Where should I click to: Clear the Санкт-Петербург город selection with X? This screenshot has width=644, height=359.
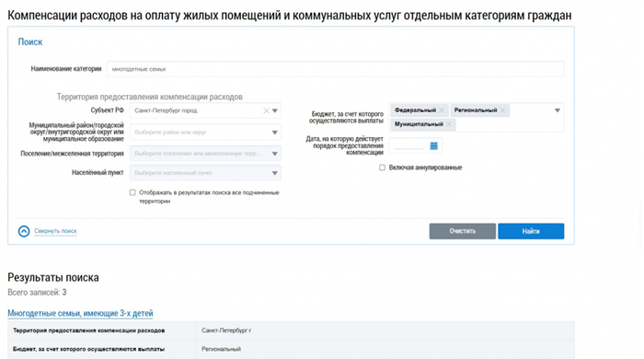click(x=266, y=110)
